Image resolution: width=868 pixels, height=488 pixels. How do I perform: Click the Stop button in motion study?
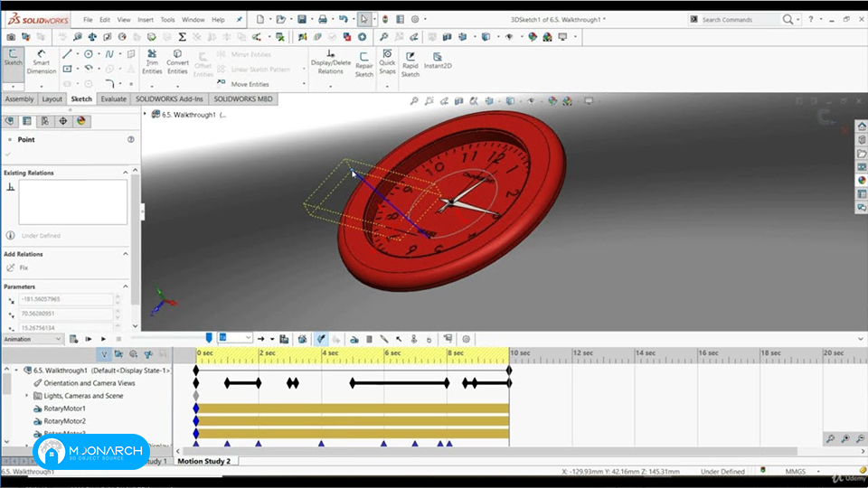pos(118,339)
